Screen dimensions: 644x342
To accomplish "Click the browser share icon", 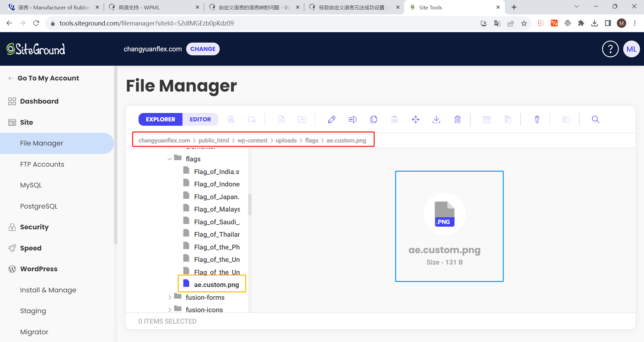I will (511, 23).
